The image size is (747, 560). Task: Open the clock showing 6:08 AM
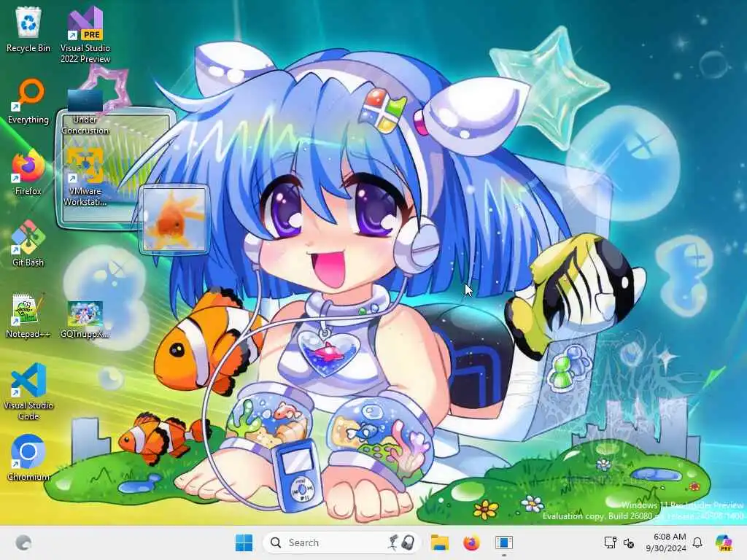coord(666,542)
